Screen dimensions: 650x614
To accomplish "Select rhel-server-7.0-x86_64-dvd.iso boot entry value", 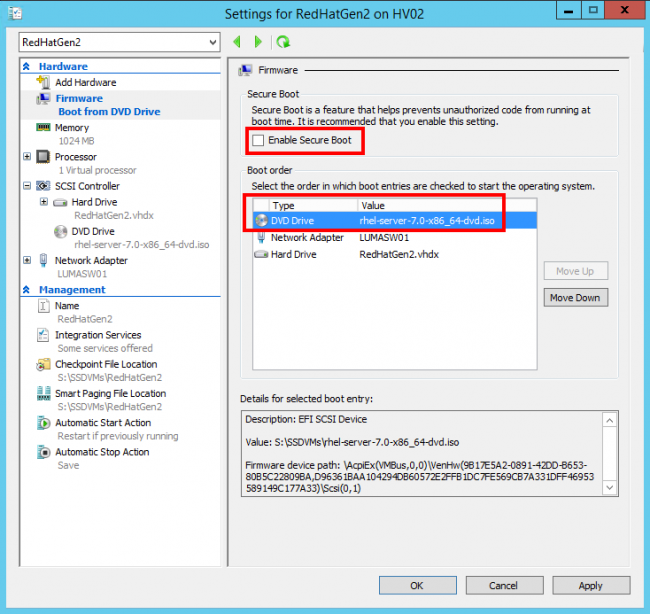I will [x=427, y=221].
